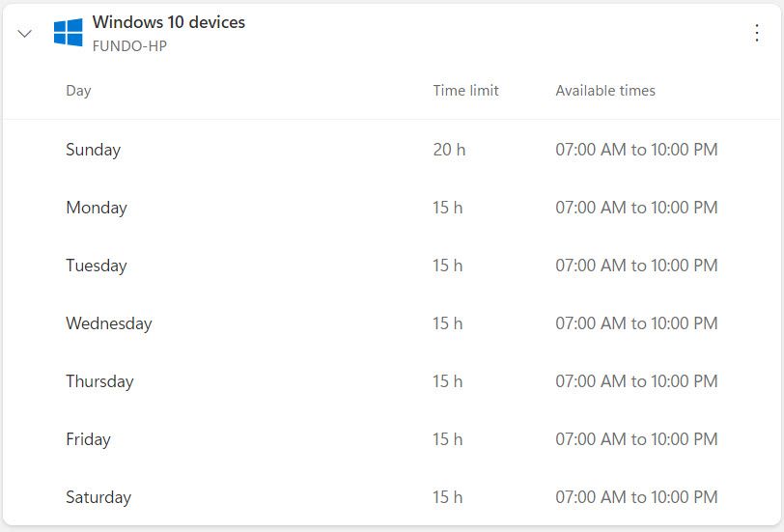Image resolution: width=784 pixels, height=532 pixels.
Task: Open the Friday schedule entry
Action: pos(89,439)
